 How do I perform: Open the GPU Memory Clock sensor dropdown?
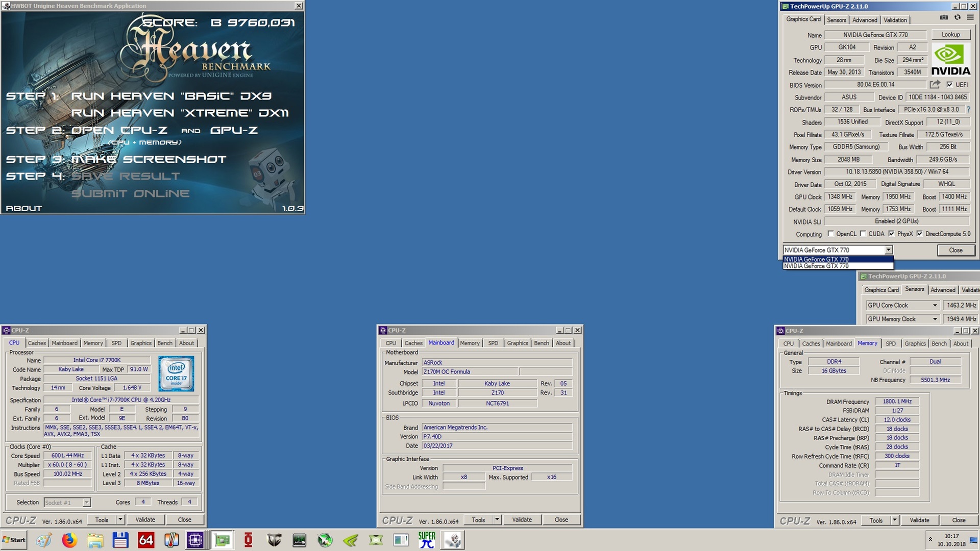tap(935, 319)
